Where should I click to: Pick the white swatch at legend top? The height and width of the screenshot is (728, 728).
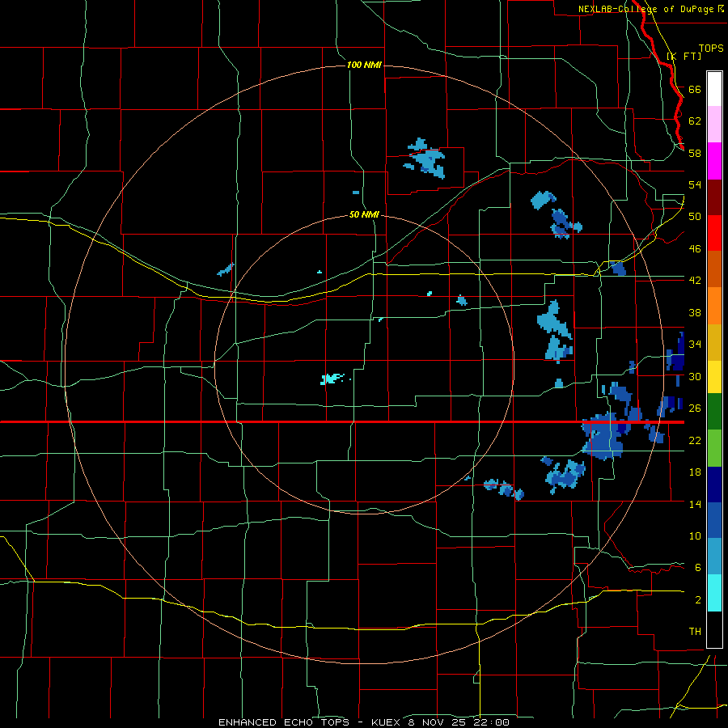tap(714, 89)
